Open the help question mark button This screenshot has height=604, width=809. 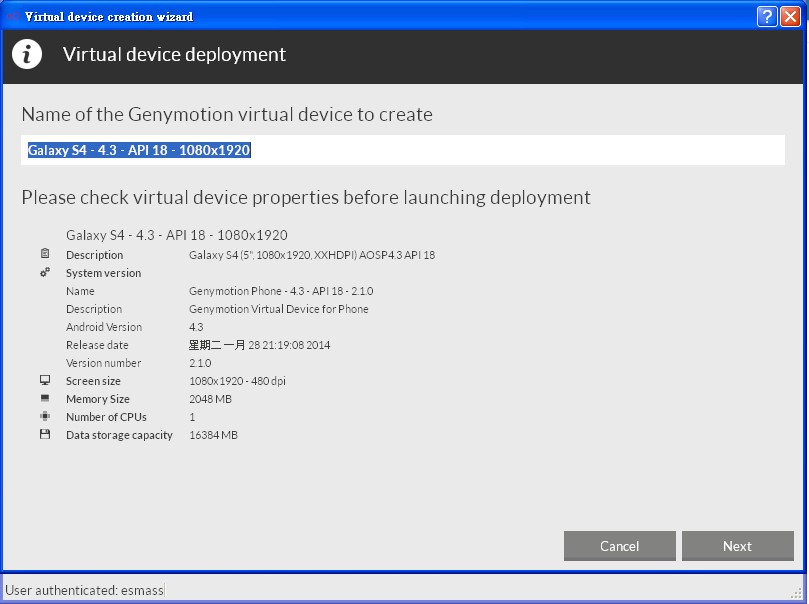point(767,17)
